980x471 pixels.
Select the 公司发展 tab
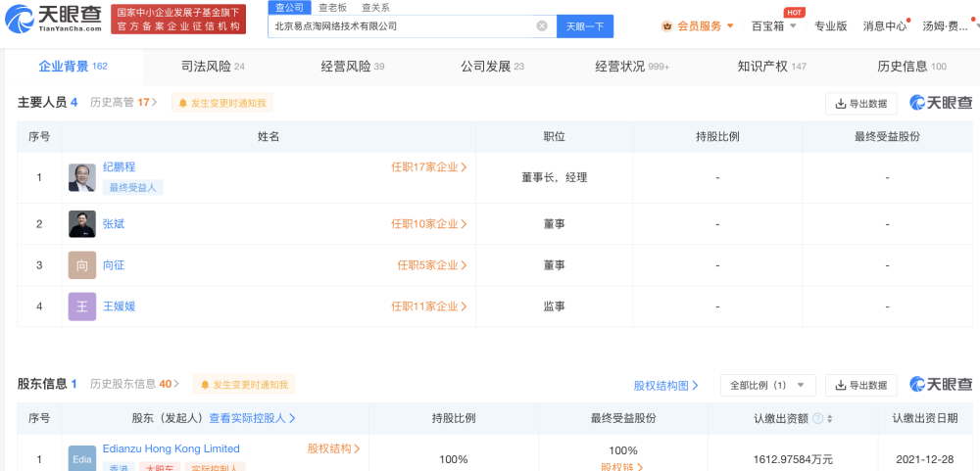[x=493, y=67]
